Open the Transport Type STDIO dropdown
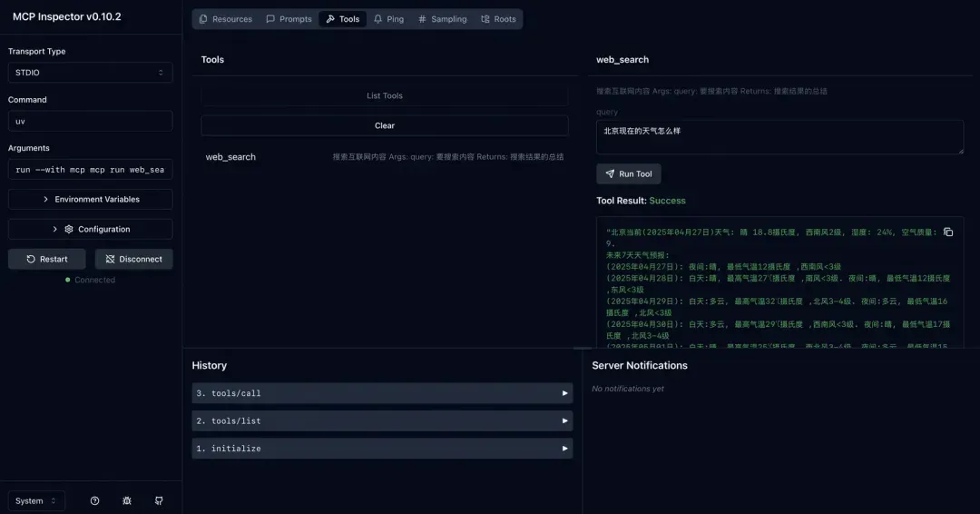Viewport: 980px width, 514px height. pos(90,73)
